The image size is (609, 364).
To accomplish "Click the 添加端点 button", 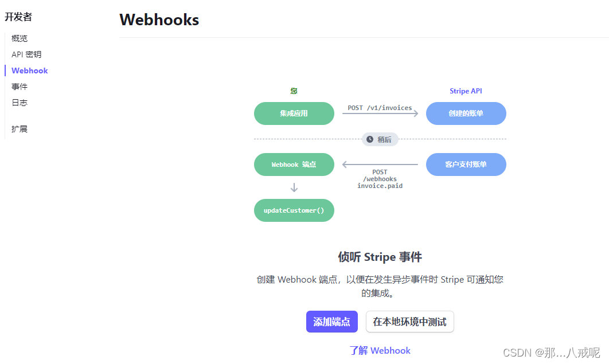I will [331, 322].
